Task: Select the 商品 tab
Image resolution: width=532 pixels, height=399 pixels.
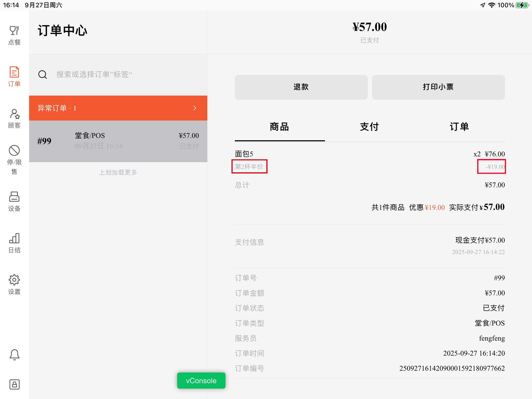Action: point(280,127)
